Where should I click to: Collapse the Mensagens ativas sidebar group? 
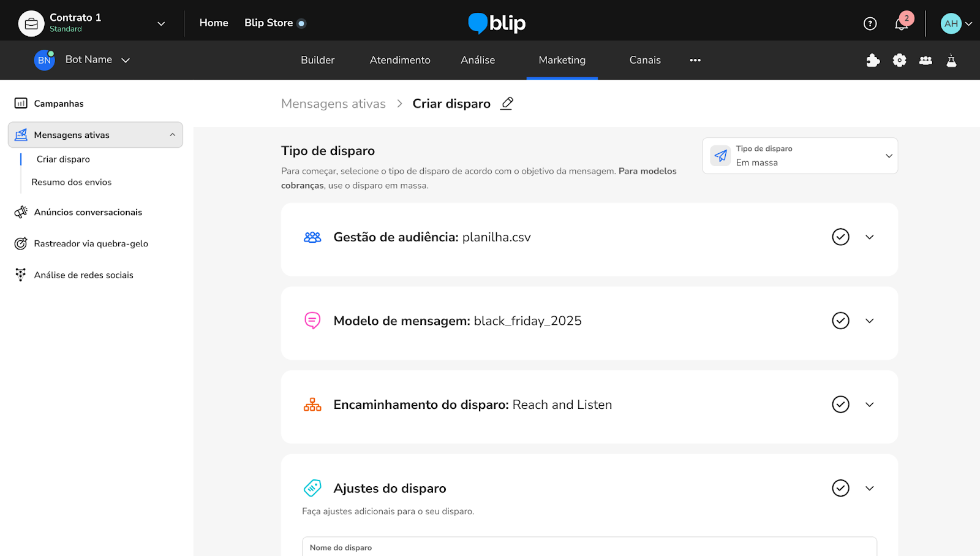coord(172,135)
